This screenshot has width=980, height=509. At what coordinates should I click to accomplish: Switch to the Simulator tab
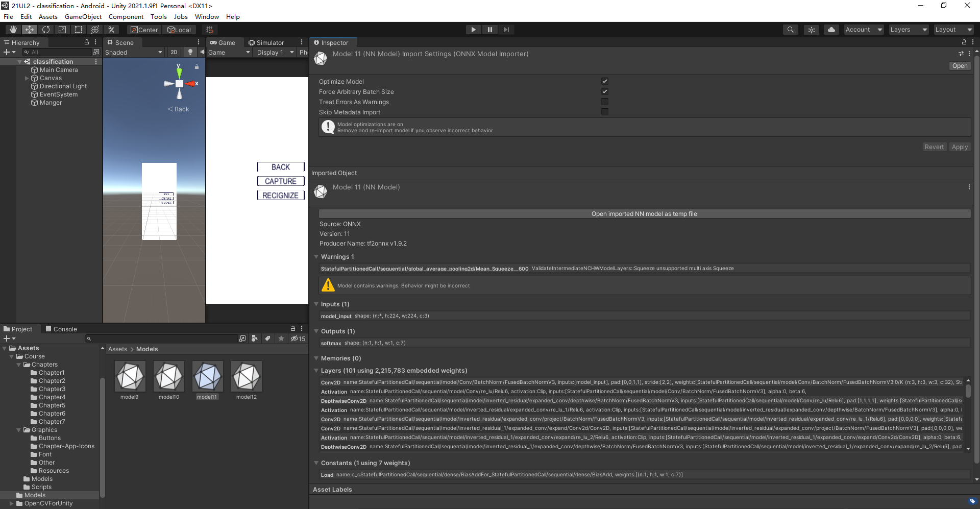(267, 42)
